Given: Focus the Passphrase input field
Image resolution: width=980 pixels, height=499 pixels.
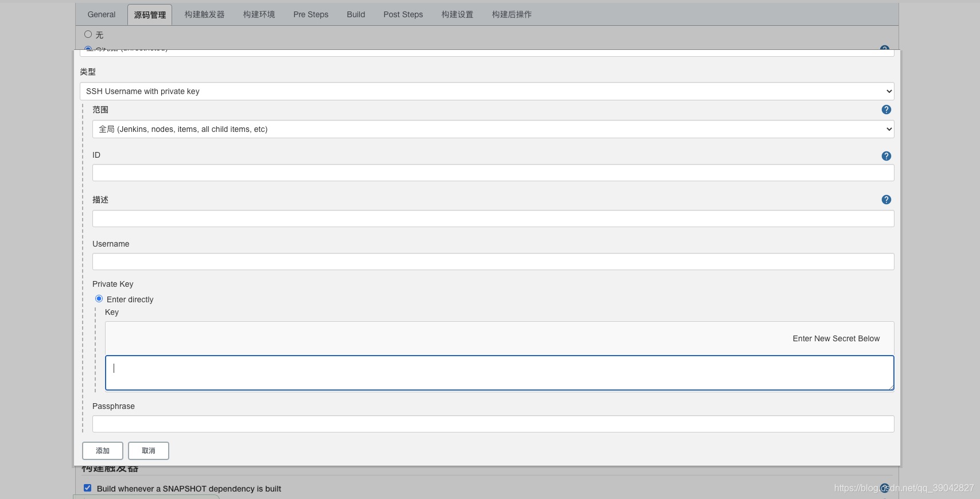Looking at the screenshot, I should [493, 424].
